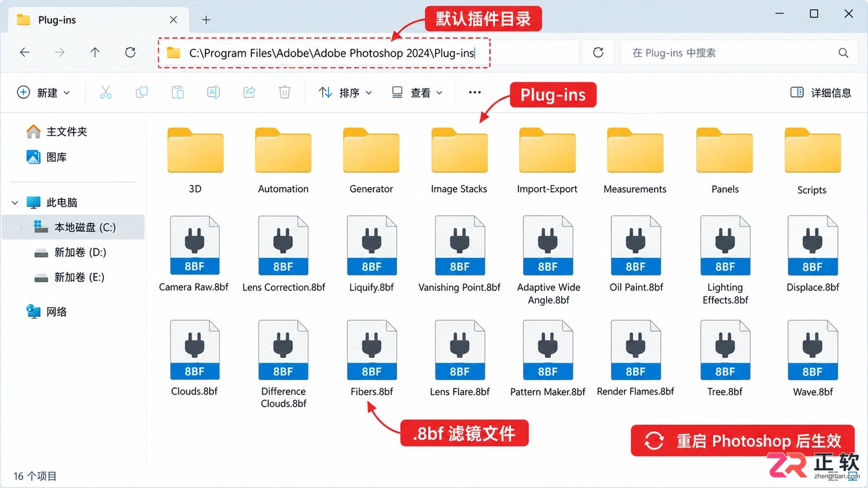Select the Oil Paint.8bf file icon
This screenshot has width=868, height=488.
click(636, 246)
